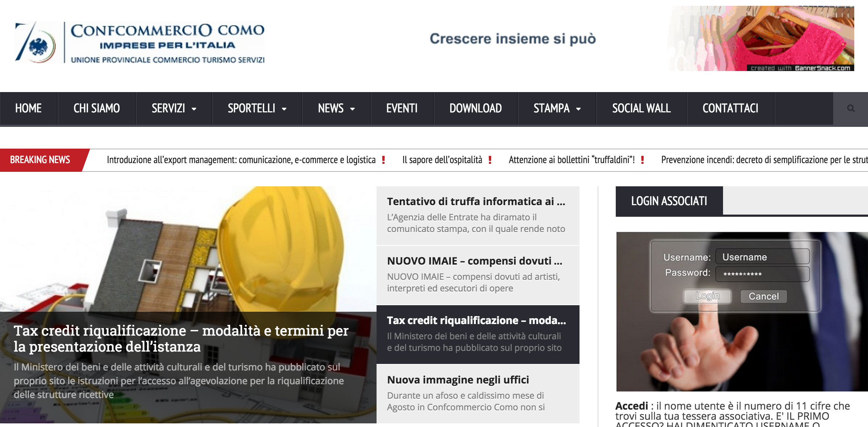Expand the STAMPA dropdown menu
The width and height of the screenshot is (868, 427).
click(x=556, y=108)
